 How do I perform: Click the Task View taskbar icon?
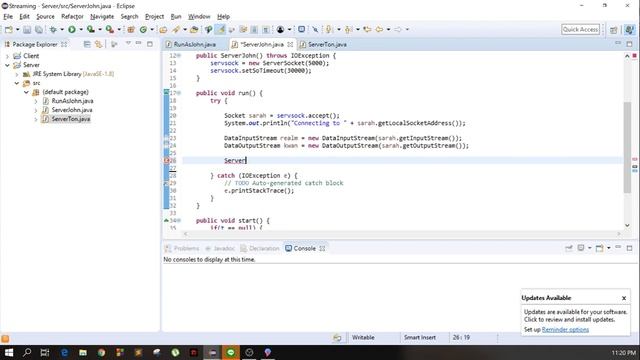[45, 352]
